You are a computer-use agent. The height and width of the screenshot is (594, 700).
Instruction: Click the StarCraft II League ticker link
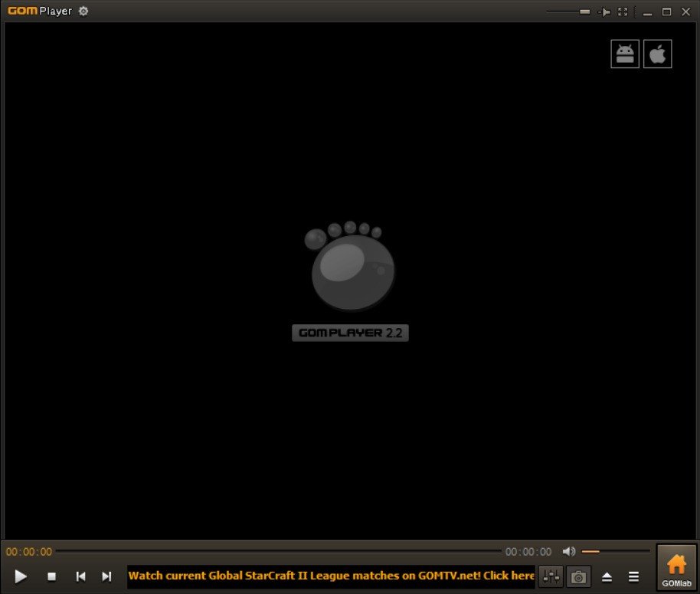[331, 576]
